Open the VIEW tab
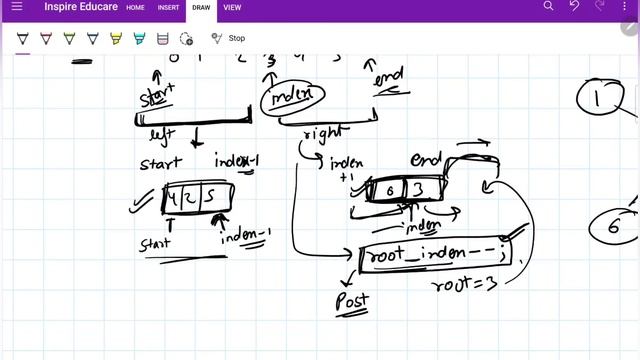 tap(232, 7)
